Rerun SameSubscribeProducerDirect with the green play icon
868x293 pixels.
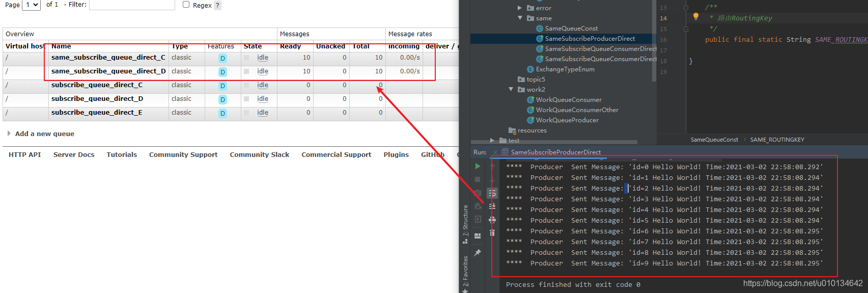point(478,166)
